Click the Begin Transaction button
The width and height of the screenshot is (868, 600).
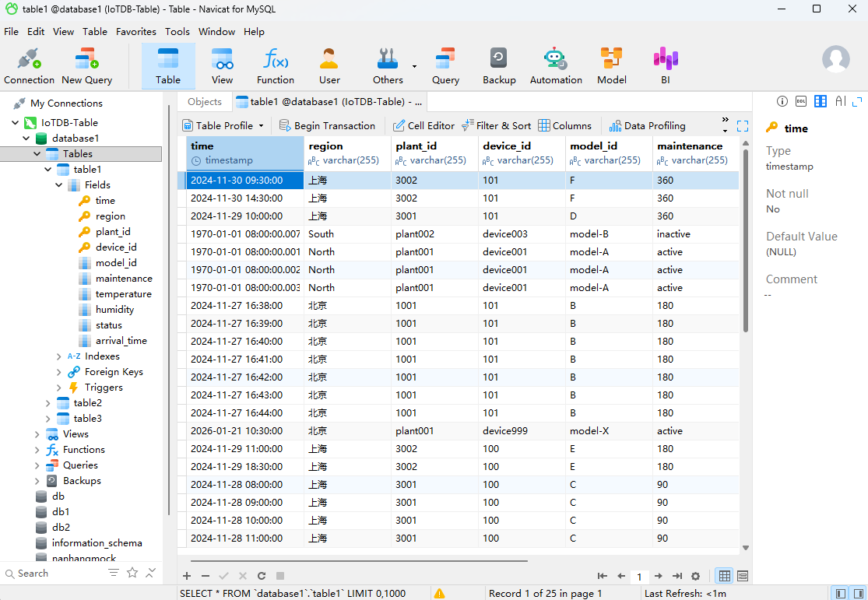tap(327, 125)
